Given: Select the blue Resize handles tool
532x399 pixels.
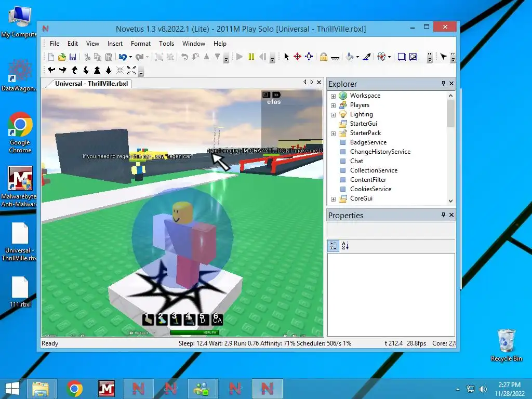Looking at the screenshot, I should (x=309, y=57).
